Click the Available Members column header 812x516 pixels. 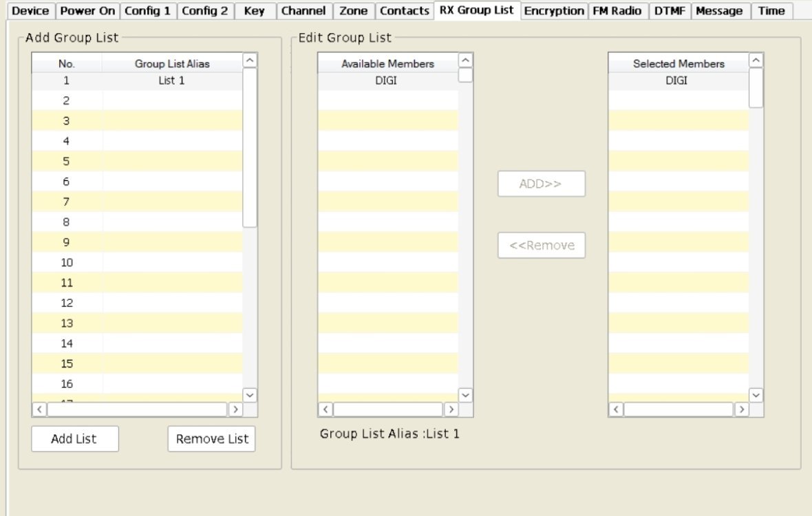(x=387, y=64)
